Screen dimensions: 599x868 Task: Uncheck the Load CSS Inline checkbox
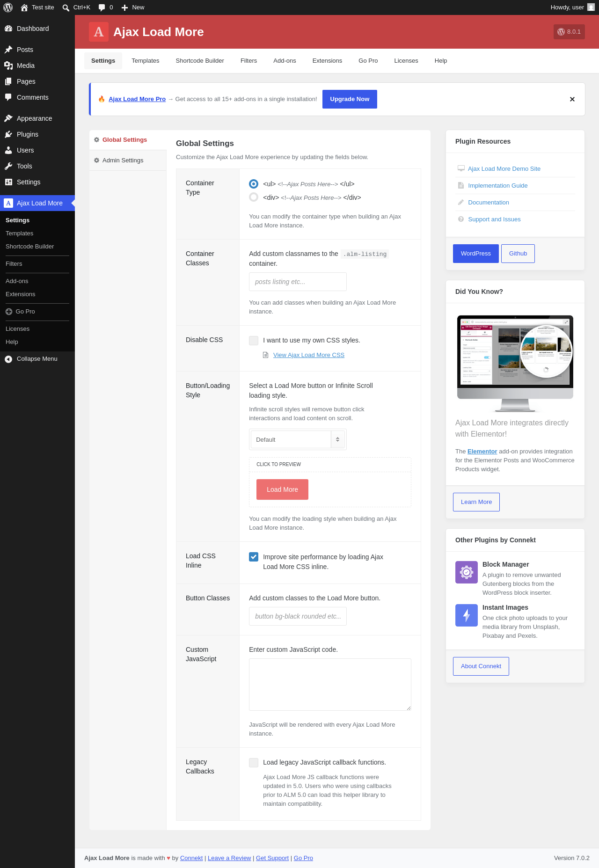(x=254, y=557)
